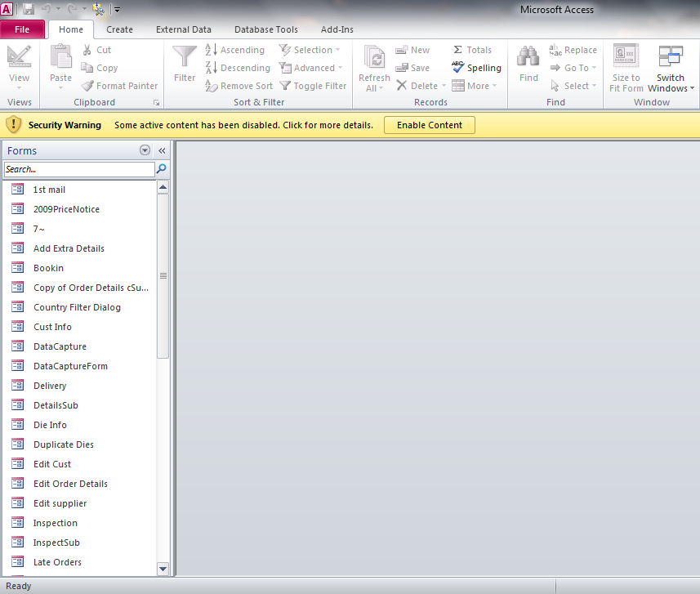Click the search magnifier icon
The height and width of the screenshot is (594, 700).
click(x=161, y=169)
